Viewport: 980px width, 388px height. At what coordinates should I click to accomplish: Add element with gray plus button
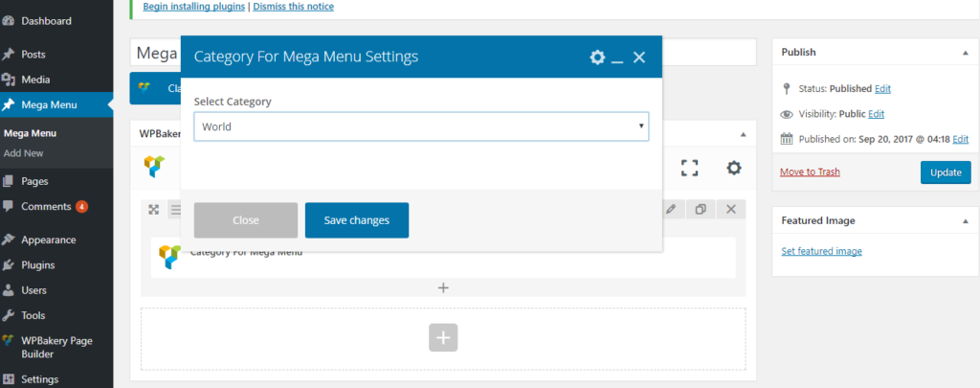[x=443, y=337]
